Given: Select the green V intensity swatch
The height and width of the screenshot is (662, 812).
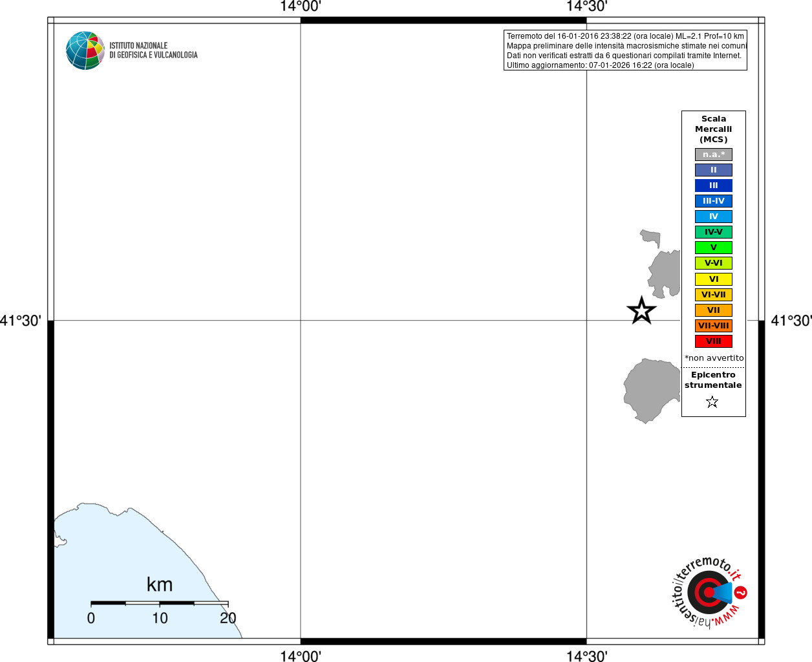Looking at the screenshot, I should [714, 248].
